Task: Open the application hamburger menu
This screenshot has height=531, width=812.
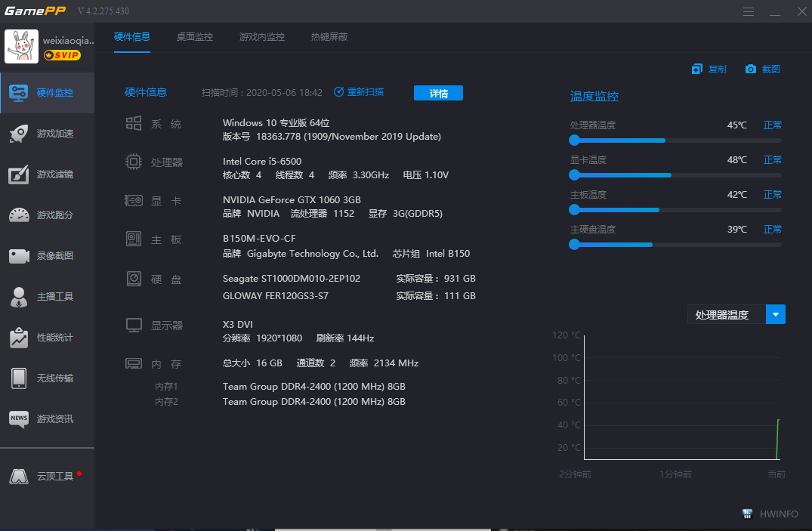Action: pyautogui.click(x=749, y=11)
